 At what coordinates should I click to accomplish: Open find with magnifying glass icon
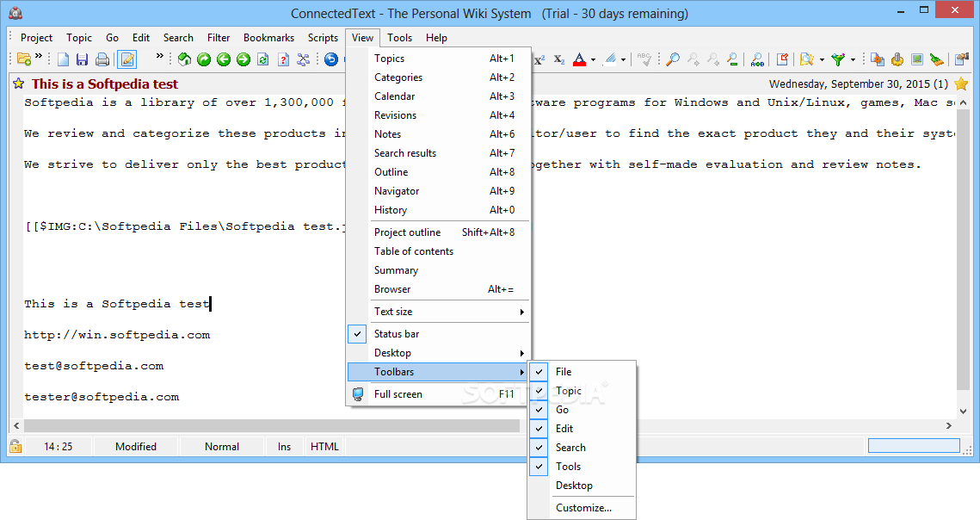(673, 59)
